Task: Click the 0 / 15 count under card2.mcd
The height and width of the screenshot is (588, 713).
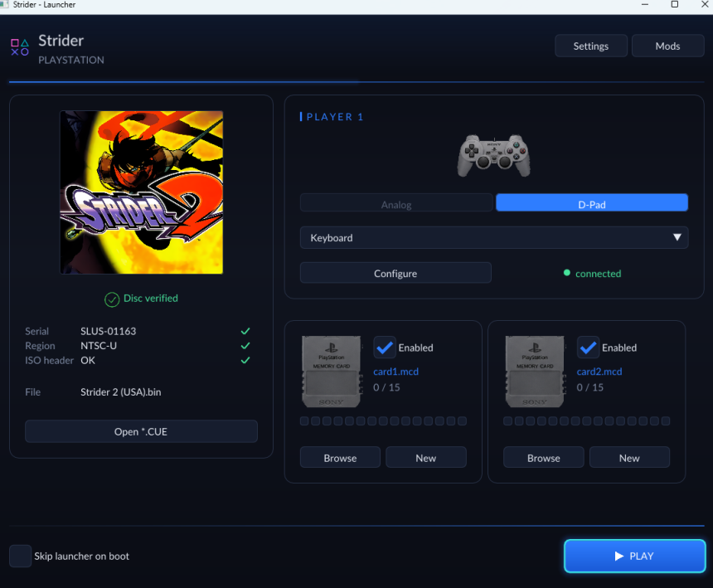Action: click(x=589, y=387)
